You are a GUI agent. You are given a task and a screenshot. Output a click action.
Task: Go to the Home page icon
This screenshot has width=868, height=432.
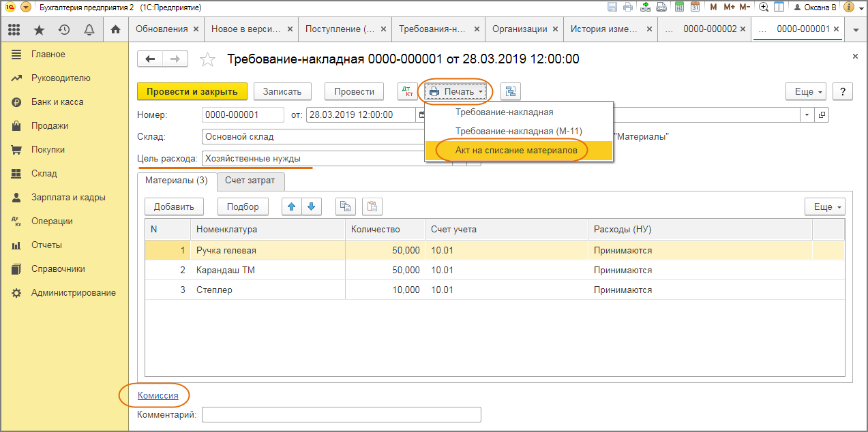(115, 29)
